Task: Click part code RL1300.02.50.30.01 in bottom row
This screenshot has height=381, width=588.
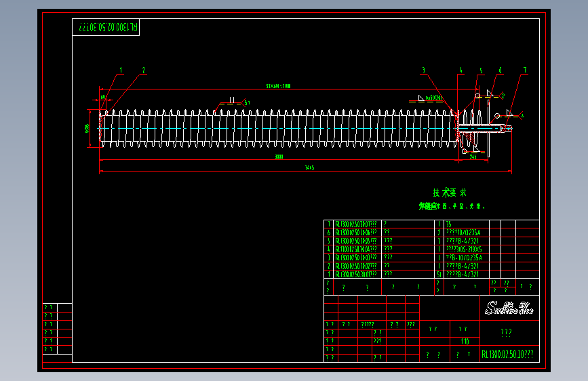Action: (356, 275)
